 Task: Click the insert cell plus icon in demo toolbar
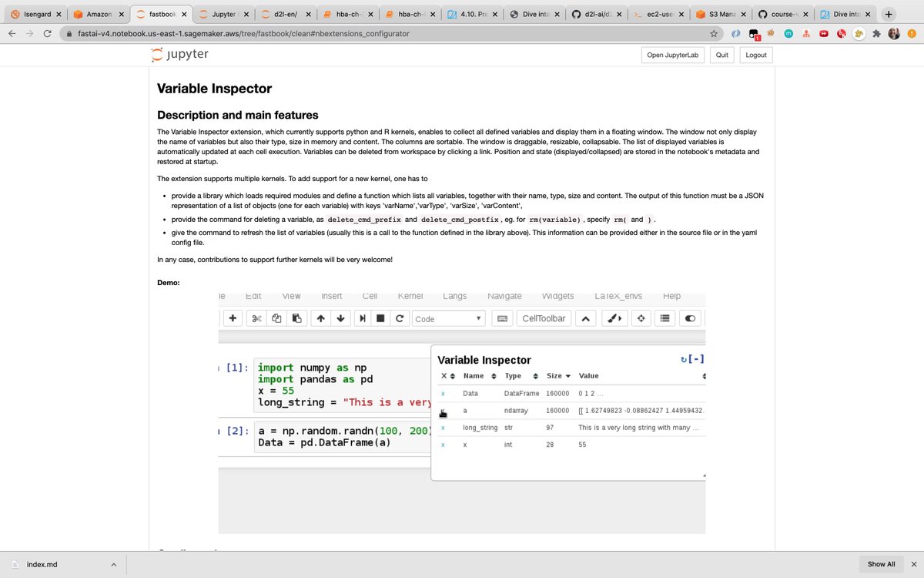click(x=233, y=318)
